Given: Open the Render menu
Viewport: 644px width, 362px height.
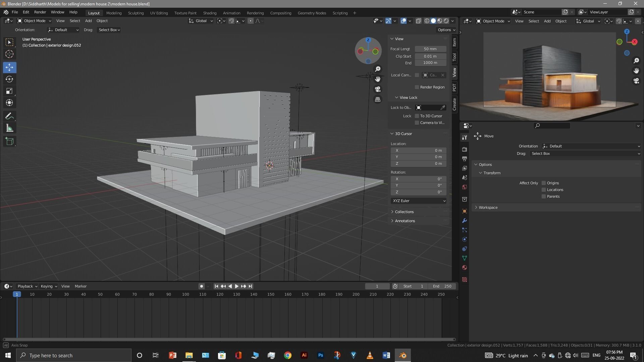Looking at the screenshot, I should 40,12.
